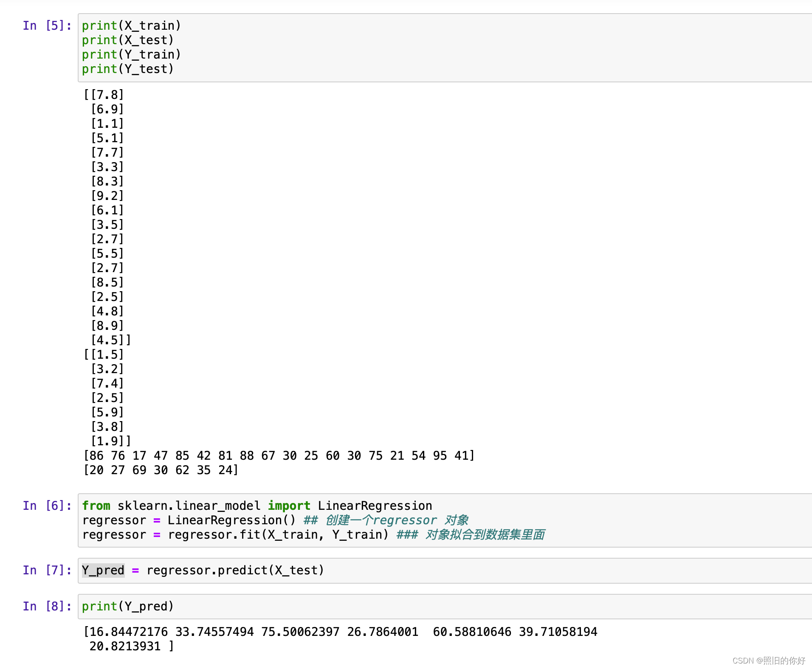Click predicted value 39.71058194
This screenshot has width=812, height=669.
click(x=558, y=632)
